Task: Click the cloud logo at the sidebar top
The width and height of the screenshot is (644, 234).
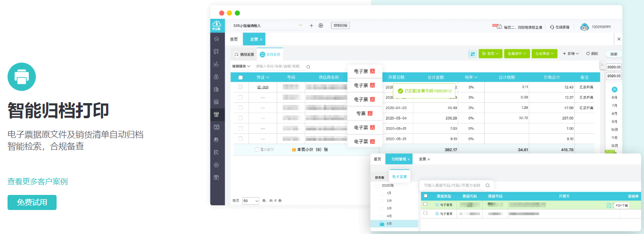Action: click(x=217, y=24)
